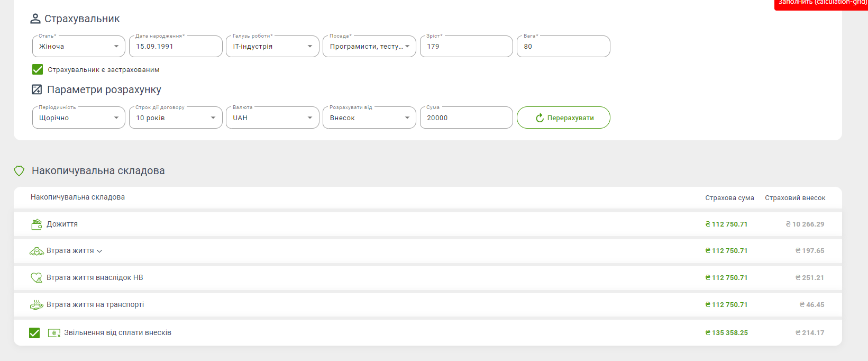Image resolution: width=868 pixels, height=361 pixels.
Task: Click the Дата народження date field
Action: click(175, 47)
